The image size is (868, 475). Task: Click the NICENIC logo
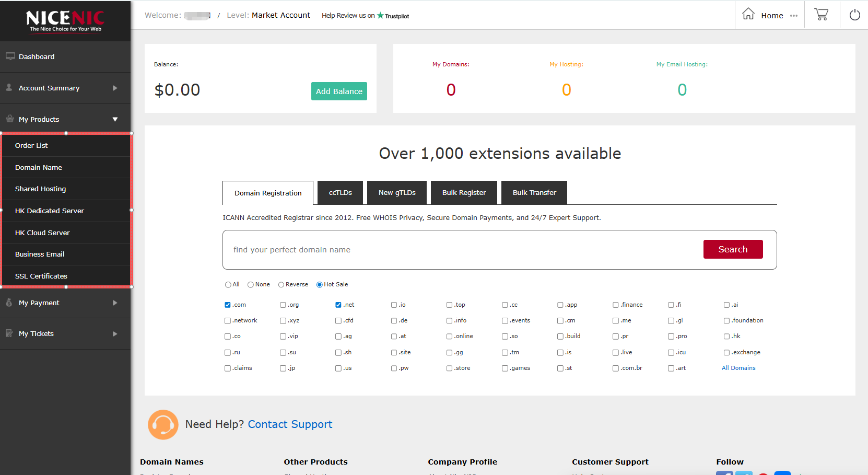click(x=64, y=20)
